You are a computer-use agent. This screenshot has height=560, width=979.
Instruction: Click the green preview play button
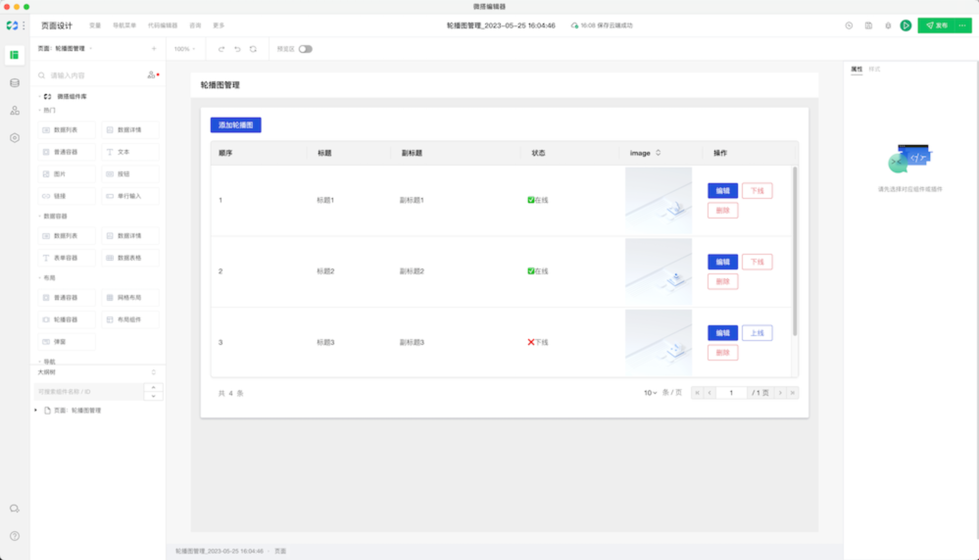(906, 25)
